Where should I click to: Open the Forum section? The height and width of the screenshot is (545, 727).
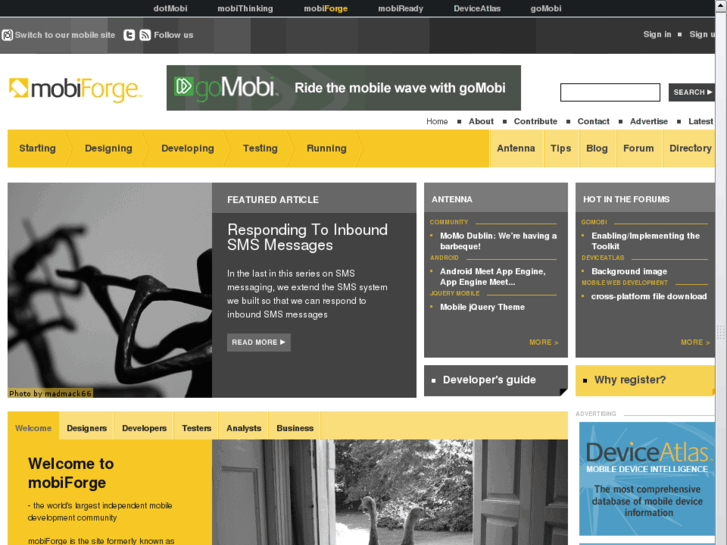click(x=638, y=148)
